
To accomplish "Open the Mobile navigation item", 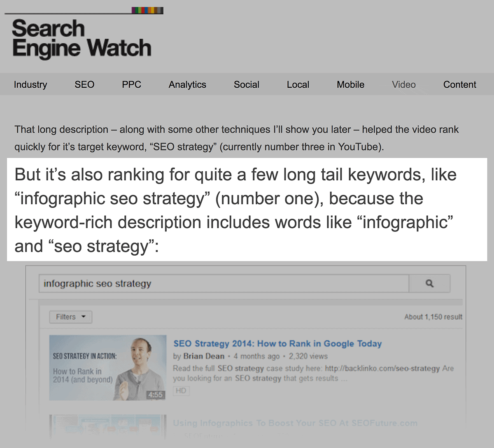I will tap(351, 84).
